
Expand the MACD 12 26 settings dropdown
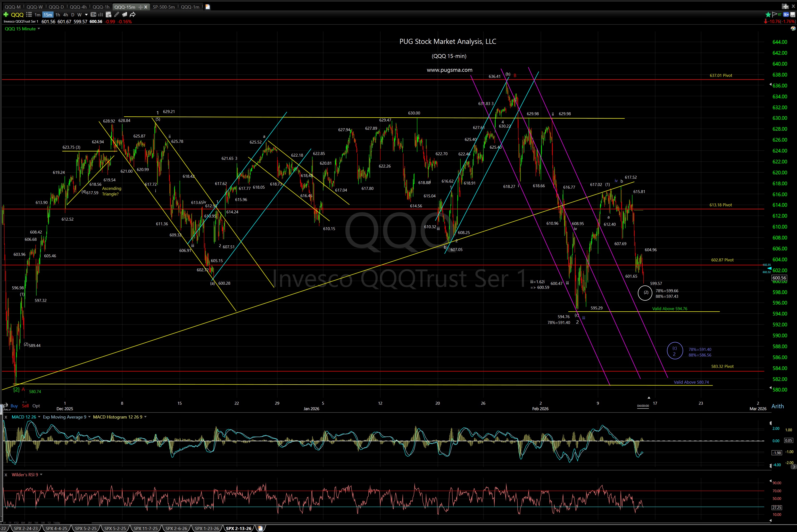click(x=39, y=417)
